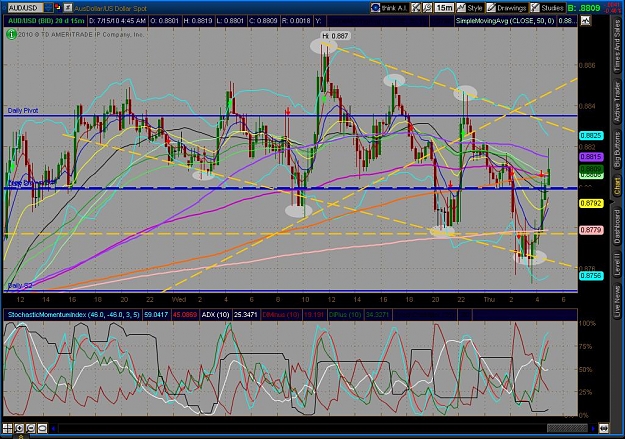Click the Wed date label on time axis
Image resolution: width=625 pixels, height=439 pixels.
pyautogui.click(x=179, y=299)
